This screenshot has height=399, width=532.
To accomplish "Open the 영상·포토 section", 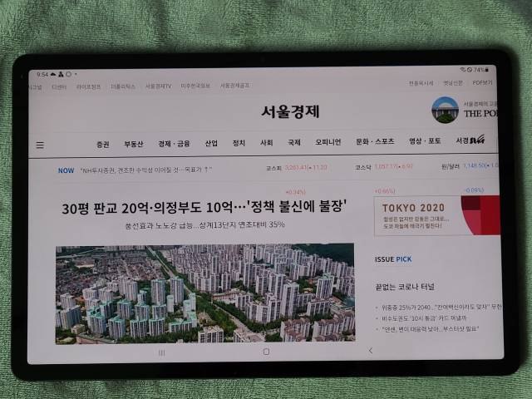I will 425,140.
